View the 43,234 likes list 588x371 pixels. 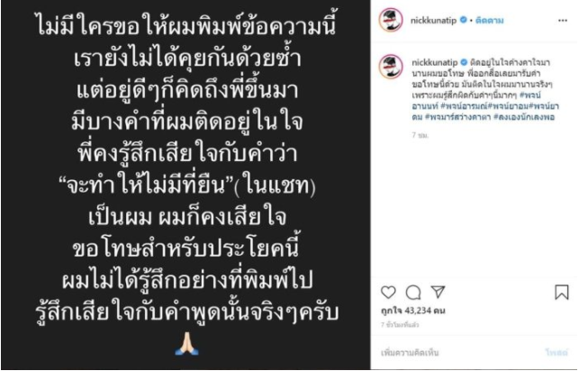(x=413, y=311)
